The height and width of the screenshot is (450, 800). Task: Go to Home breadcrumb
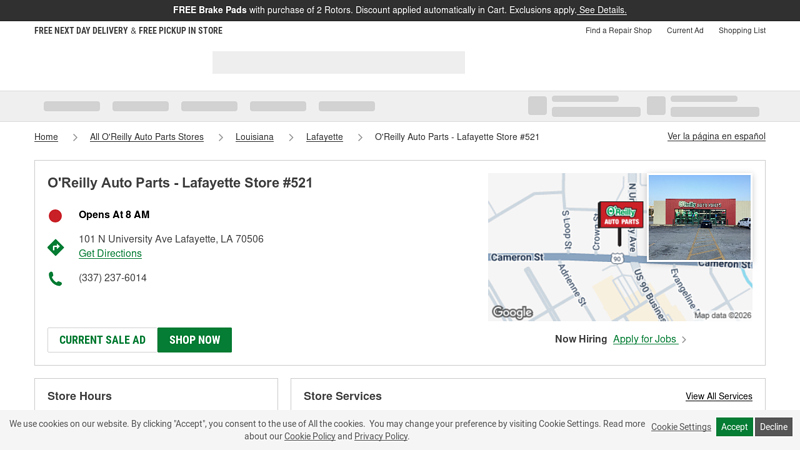pyautogui.click(x=46, y=137)
